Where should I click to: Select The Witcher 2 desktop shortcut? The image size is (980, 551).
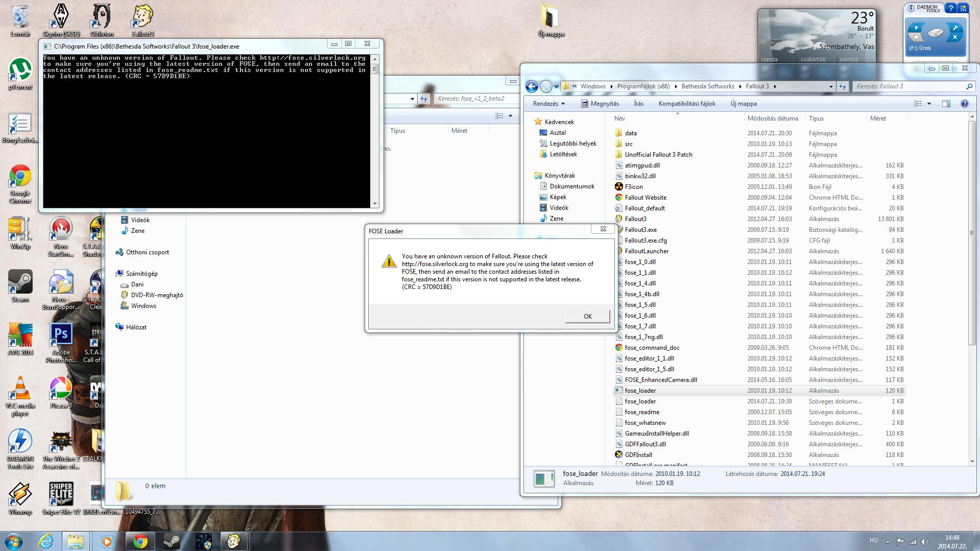coord(61,449)
